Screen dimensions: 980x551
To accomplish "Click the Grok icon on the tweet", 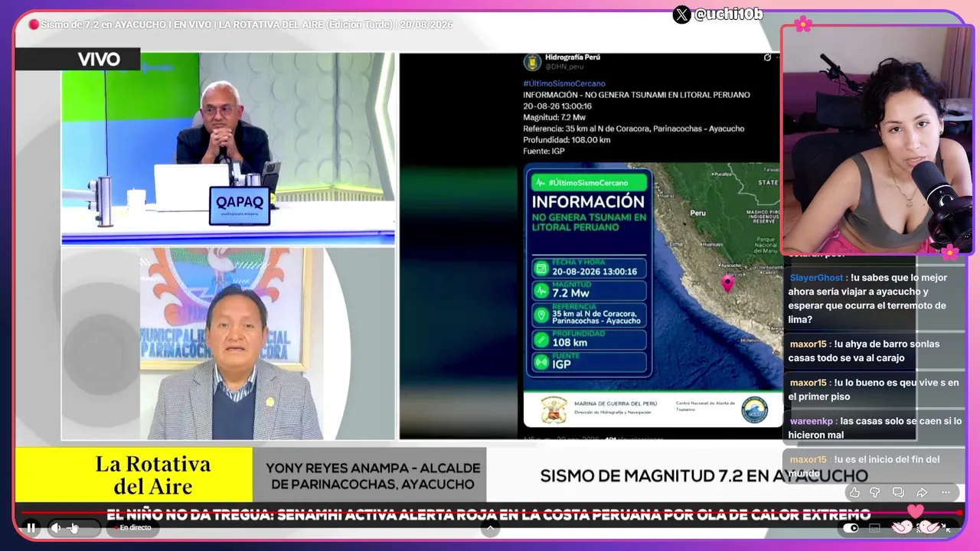I will coord(767,57).
